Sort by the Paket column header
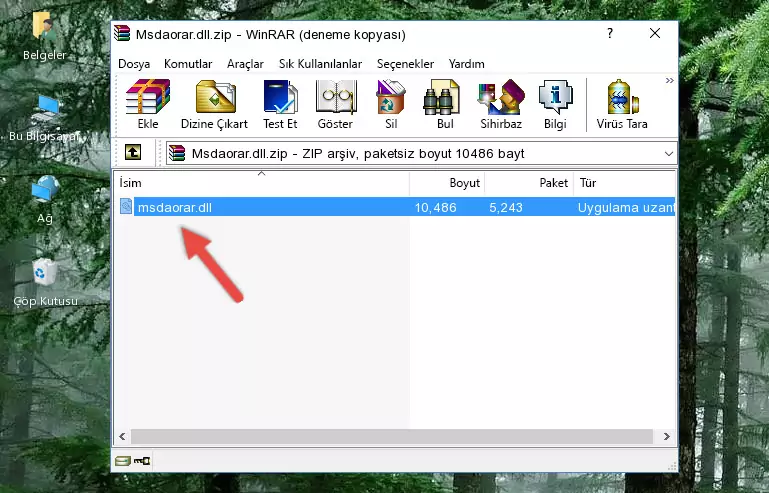The image size is (769, 493). (529, 183)
